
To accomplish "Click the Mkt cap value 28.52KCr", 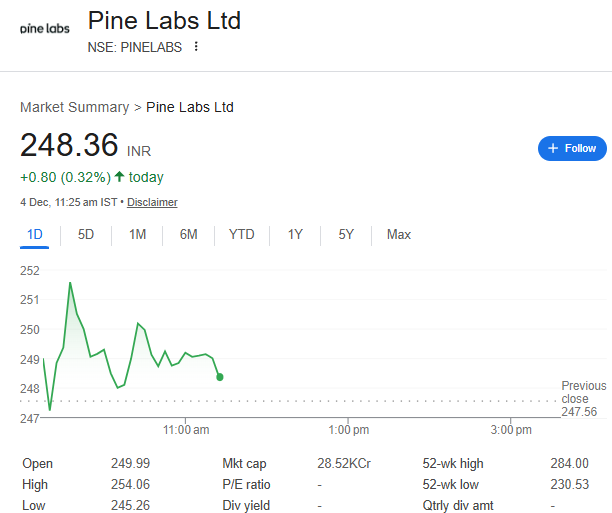I will [344, 464].
